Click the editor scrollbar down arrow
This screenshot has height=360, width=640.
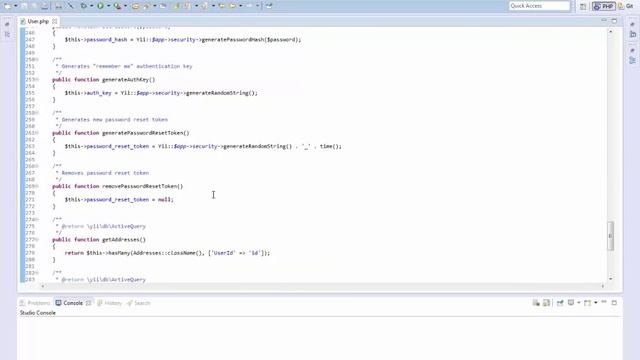(611, 279)
